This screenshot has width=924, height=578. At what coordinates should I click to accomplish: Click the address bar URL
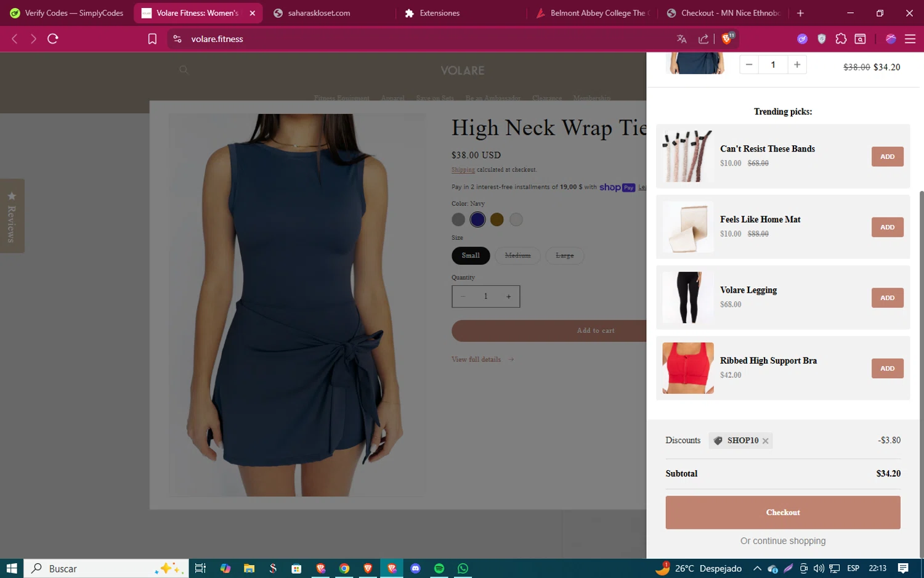[217, 39]
